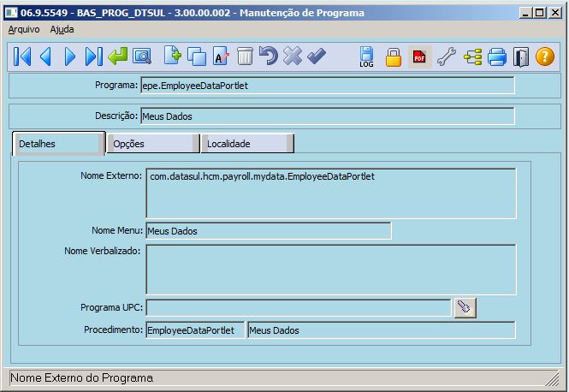Click the yellow padlock security icon
The height and width of the screenshot is (392, 569).
point(394,57)
